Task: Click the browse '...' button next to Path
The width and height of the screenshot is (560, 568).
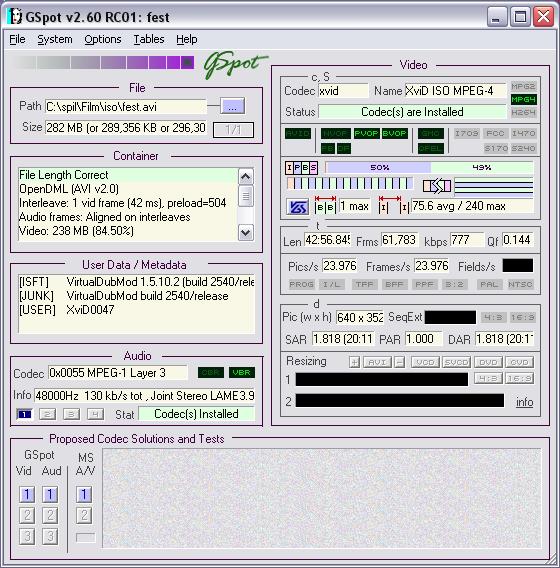Action: 233,106
